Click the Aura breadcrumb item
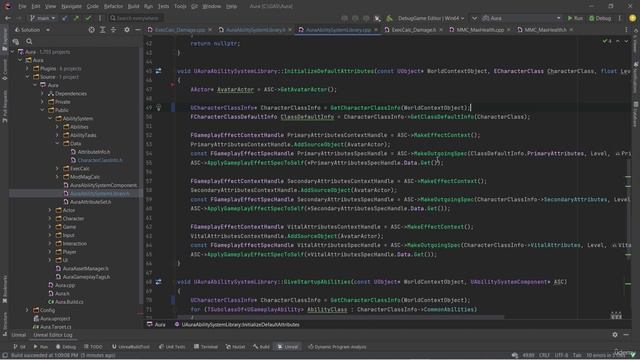 pyautogui.click(x=156, y=324)
